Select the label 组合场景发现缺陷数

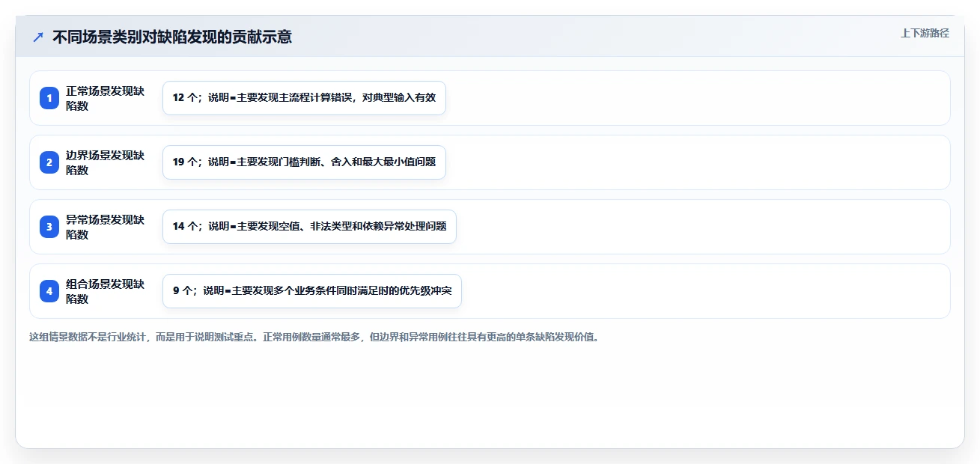click(106, 291)
